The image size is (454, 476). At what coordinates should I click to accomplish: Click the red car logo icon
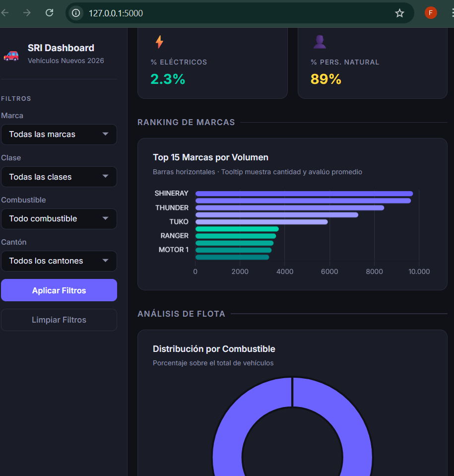[11, 55]
